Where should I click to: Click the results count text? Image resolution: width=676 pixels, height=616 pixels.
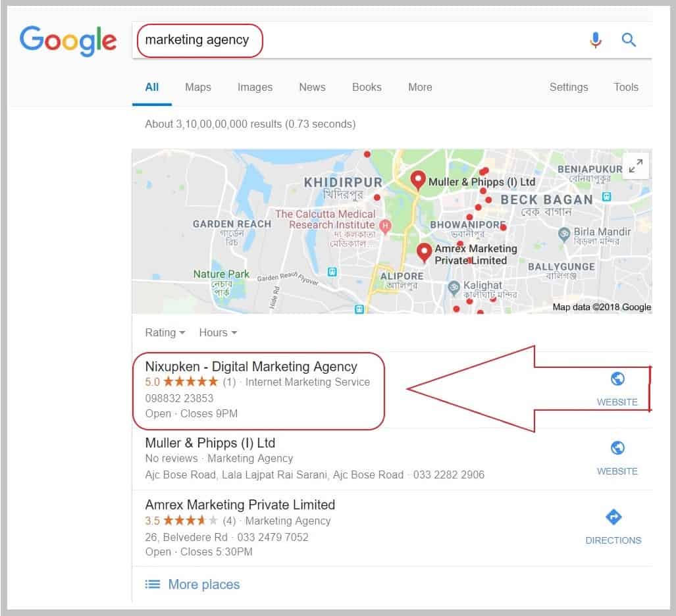pos(251,124)
